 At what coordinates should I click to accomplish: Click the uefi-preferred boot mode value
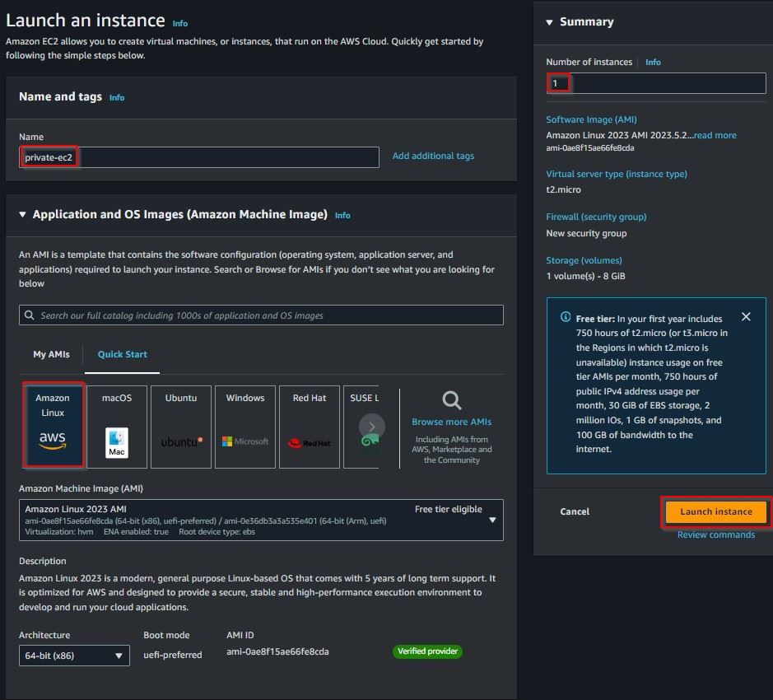[x=173, y=655]
